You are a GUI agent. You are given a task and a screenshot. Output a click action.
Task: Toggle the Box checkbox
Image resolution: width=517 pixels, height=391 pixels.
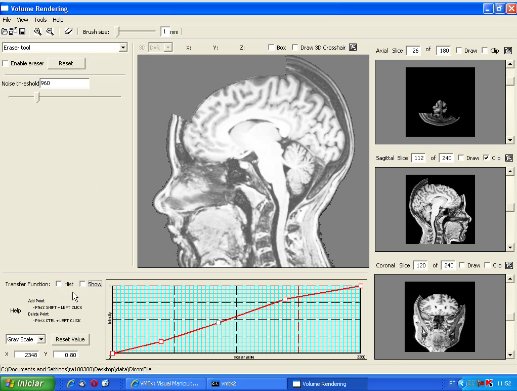271,47
